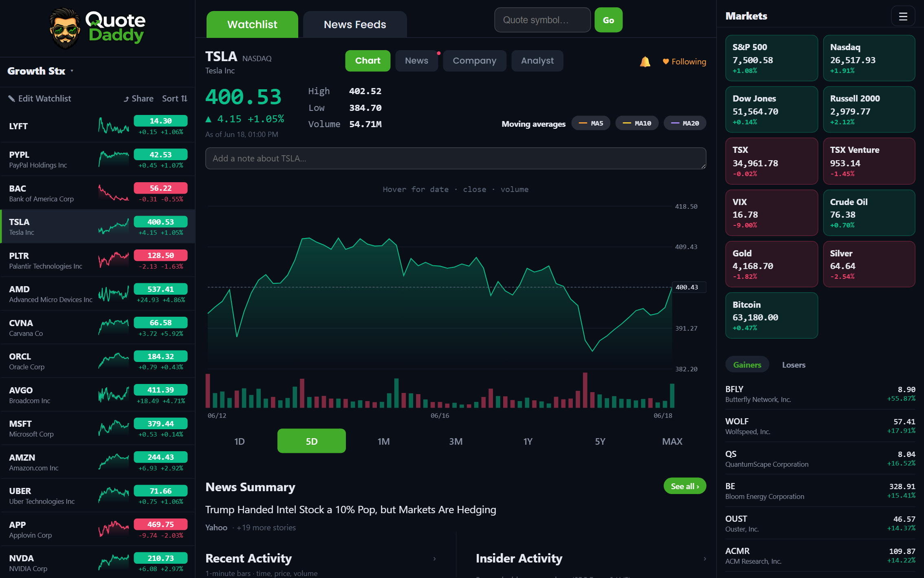924x578 pixels.
Task: Open the S&P 500 market card
Action: (772, 58)
